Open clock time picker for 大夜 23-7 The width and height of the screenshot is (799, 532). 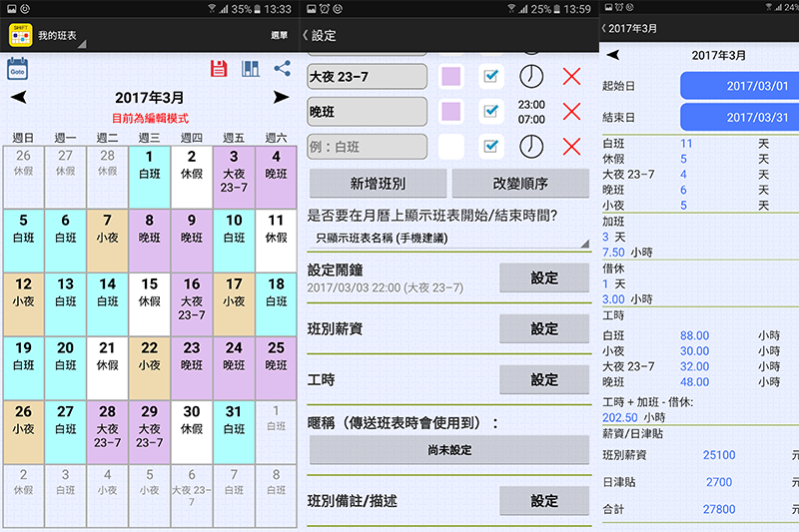coord(531,77)
